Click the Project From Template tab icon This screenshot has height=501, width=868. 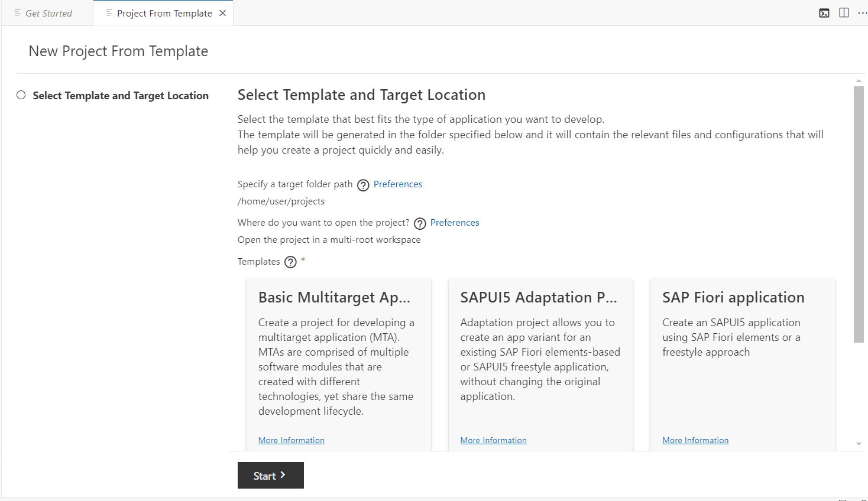(108, 12)
